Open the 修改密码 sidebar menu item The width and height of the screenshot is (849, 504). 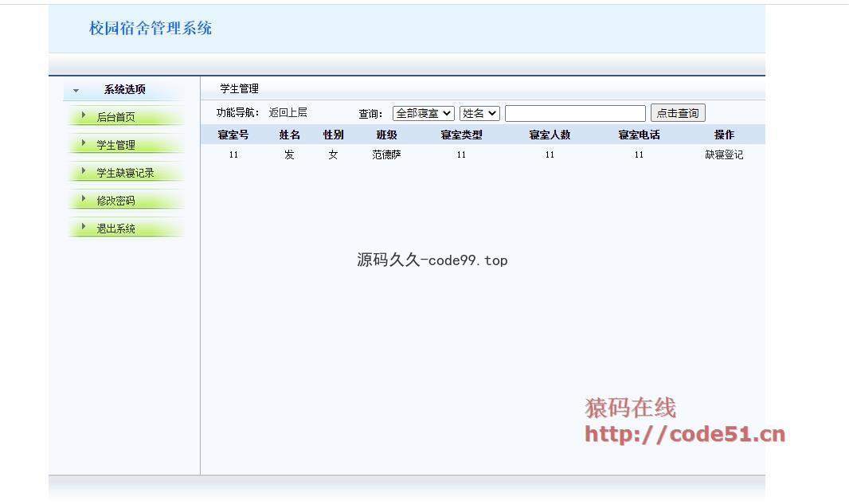pos(116,201)
